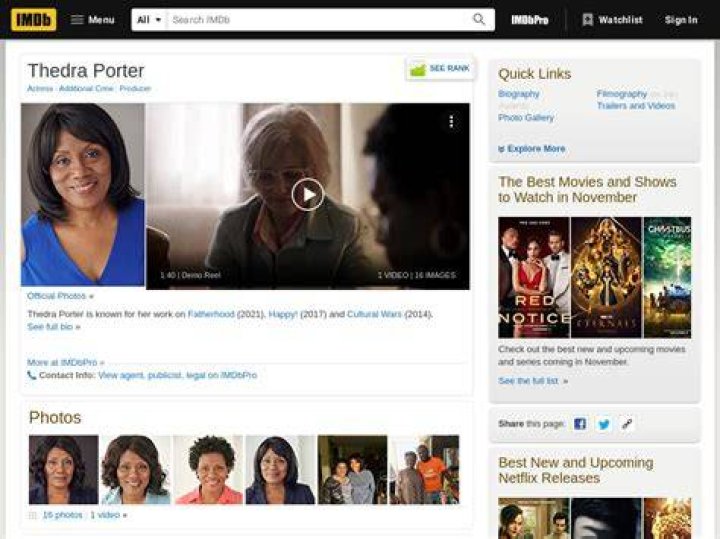Open Biography quick link
720x539 pixels.
pyautogui.click(x=519, y=94)
